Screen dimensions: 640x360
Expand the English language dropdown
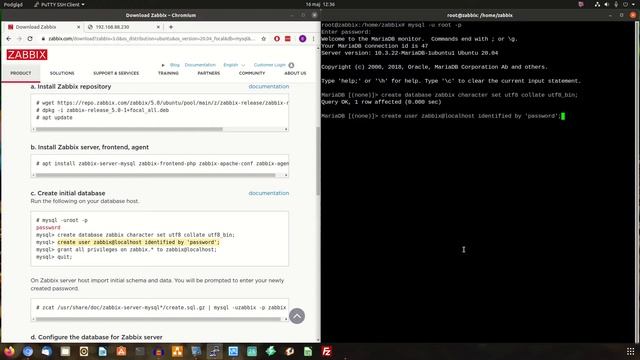coord(234,65)
